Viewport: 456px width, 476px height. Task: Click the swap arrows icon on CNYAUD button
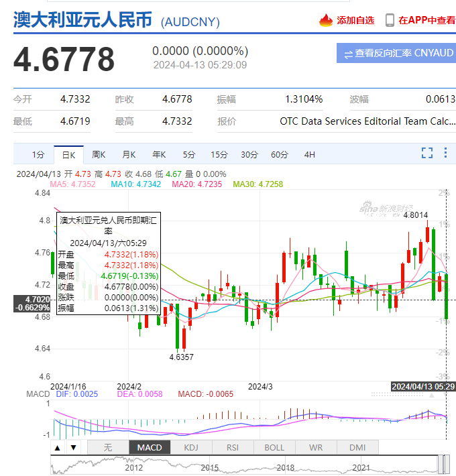(x=348, y=53)
